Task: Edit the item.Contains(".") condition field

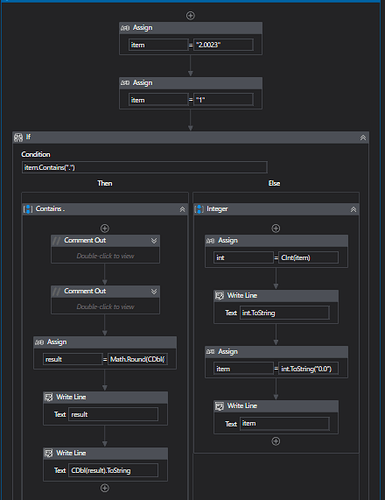Action: (x=144, y=167)
